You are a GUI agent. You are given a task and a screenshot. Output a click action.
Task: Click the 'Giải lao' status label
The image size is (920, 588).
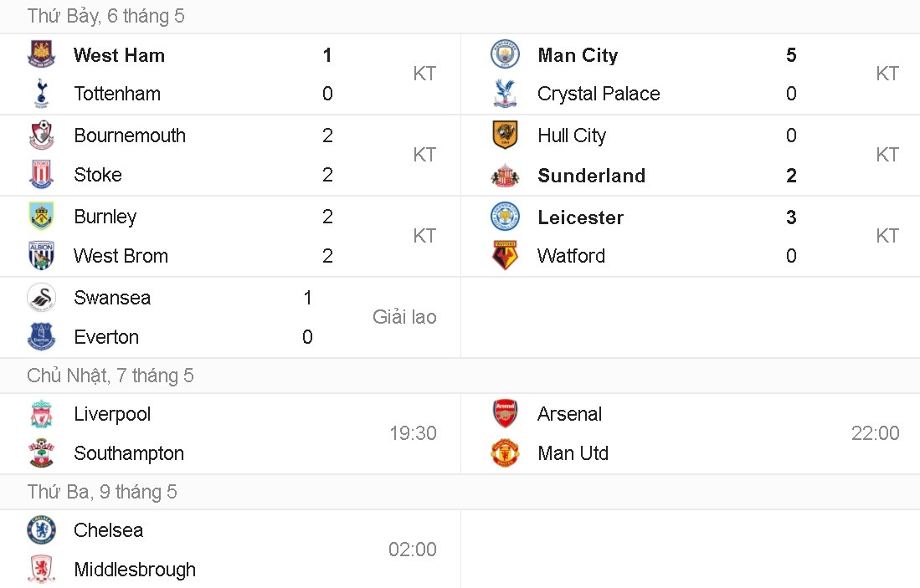pos(404,317)
